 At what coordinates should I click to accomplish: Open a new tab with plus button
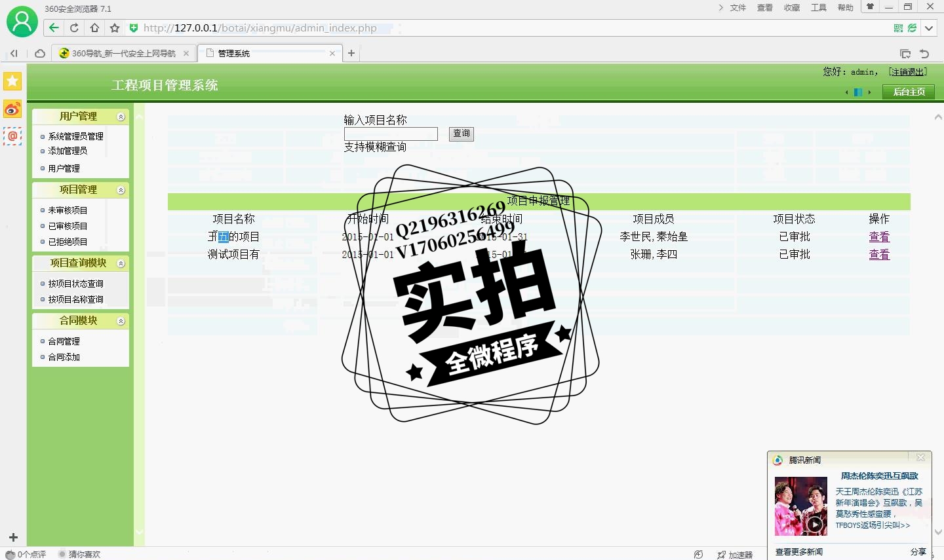pos(351,53)
